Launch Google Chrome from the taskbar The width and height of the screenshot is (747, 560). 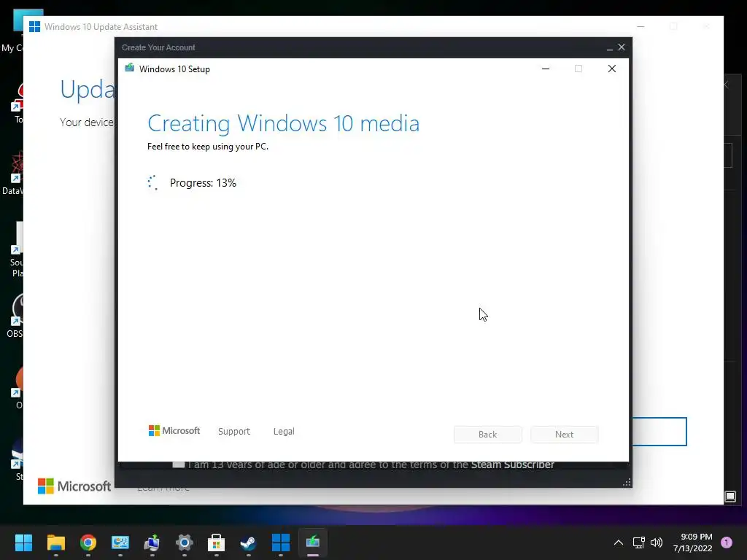(x=88, y=542)
